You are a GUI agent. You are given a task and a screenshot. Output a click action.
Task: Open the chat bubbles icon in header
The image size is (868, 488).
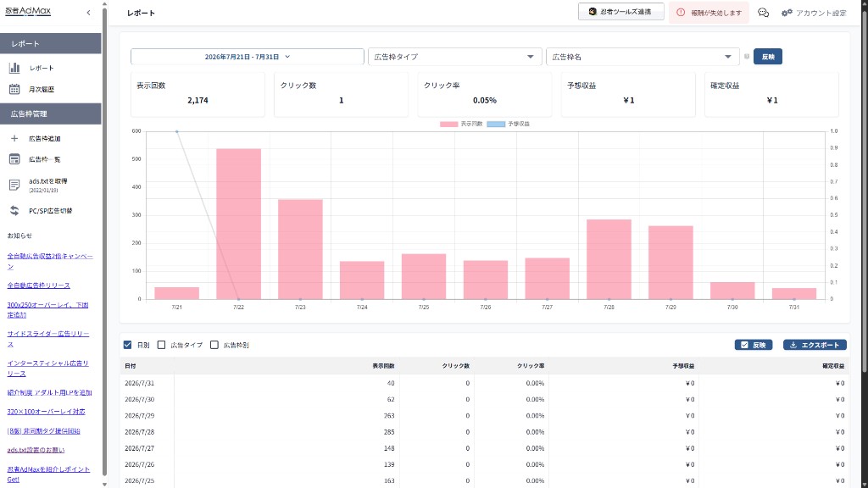(x=764, y=12)
